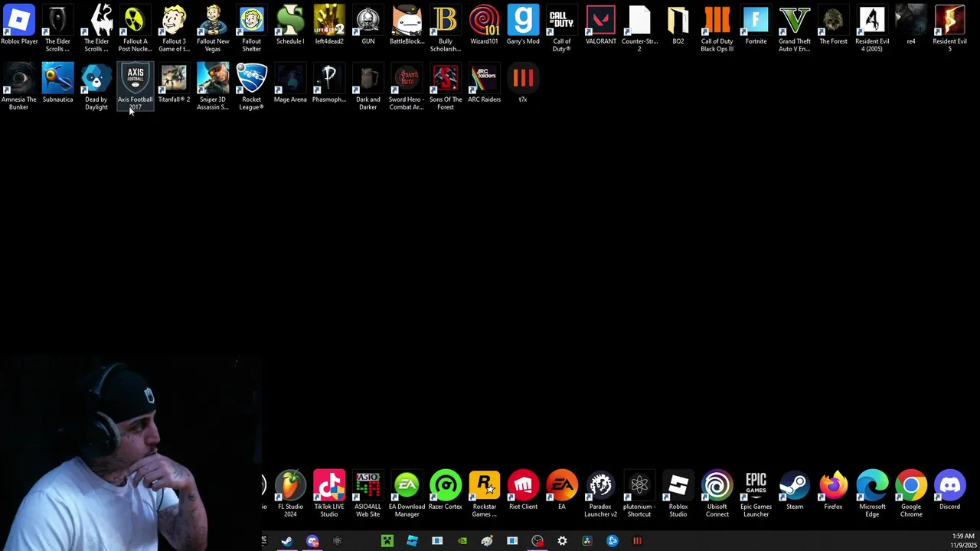The height and width of the screenshot is (551, 980).
Task: Open the FL Studio 2024 shortcut
Action: 290,494
